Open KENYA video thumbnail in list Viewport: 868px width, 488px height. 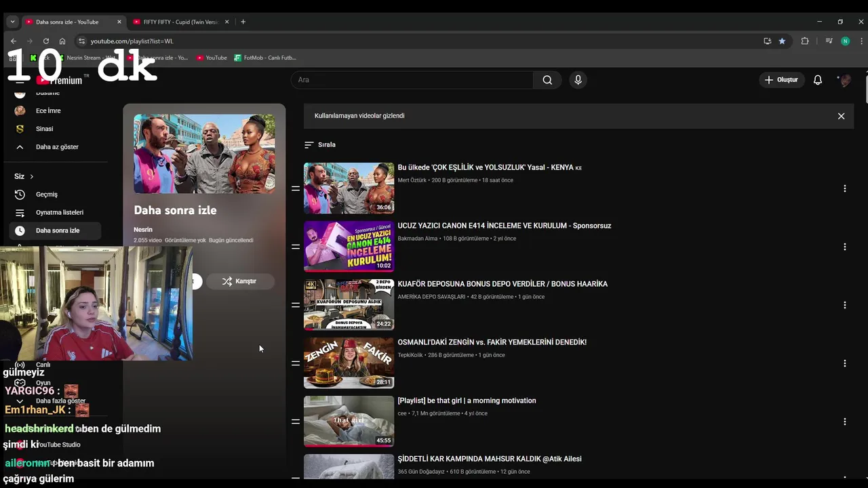coord(349,188)
